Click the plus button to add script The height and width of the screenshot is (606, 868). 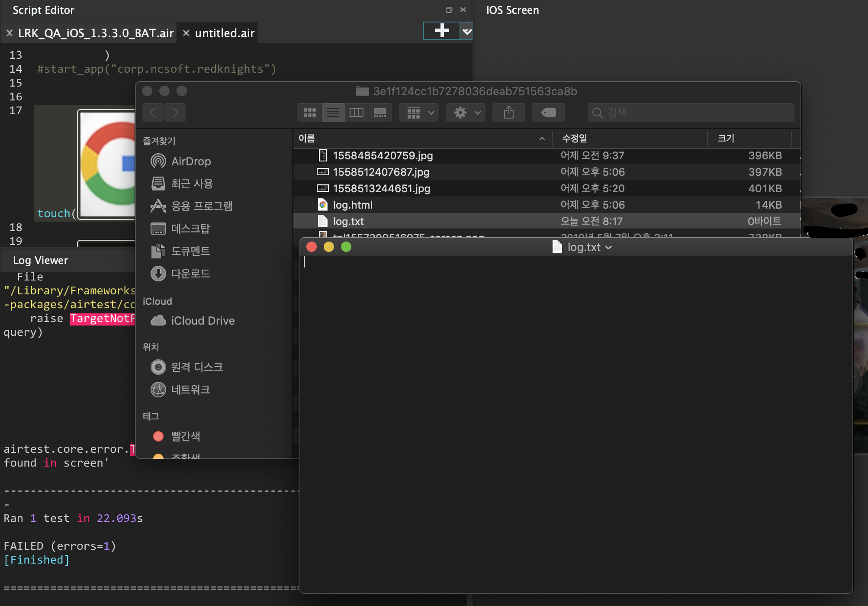pyautogui.click(x=441, y=31)
